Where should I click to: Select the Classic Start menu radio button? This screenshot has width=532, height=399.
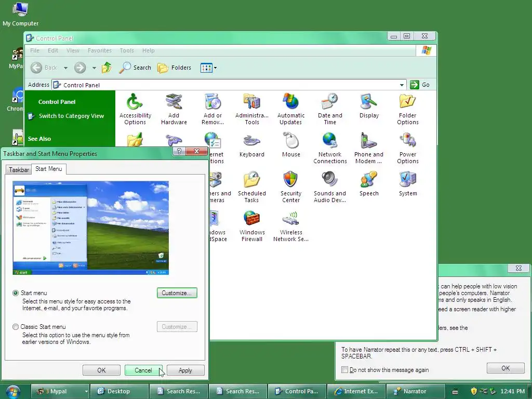click(x=15, y=327)
